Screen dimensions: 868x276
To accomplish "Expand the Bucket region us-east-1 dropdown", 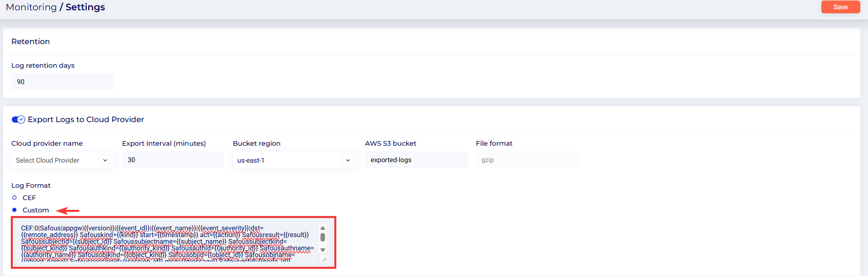I will pyautogui.click(x=294, y=160).
